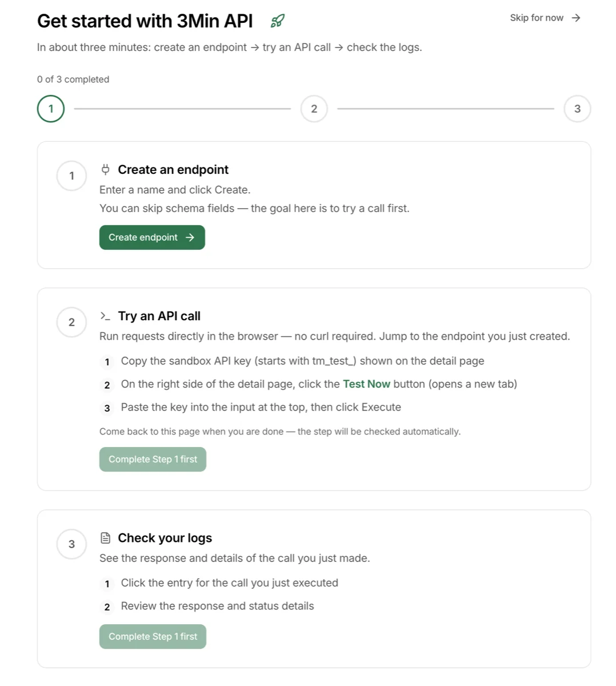
Task: Click the document icon next to Check your logs
Action: click(105, 537)
